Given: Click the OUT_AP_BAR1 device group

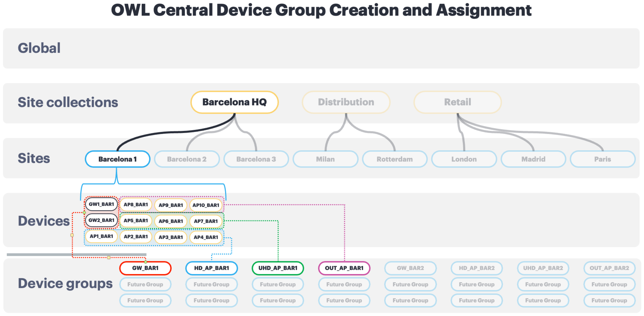Looking at the screenshot, I should point(344,268).
